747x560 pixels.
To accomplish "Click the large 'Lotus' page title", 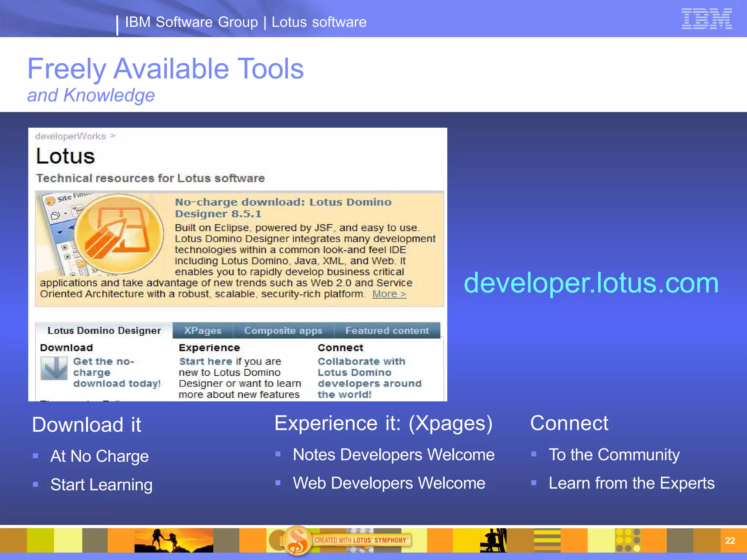I will tap(65, 156).
